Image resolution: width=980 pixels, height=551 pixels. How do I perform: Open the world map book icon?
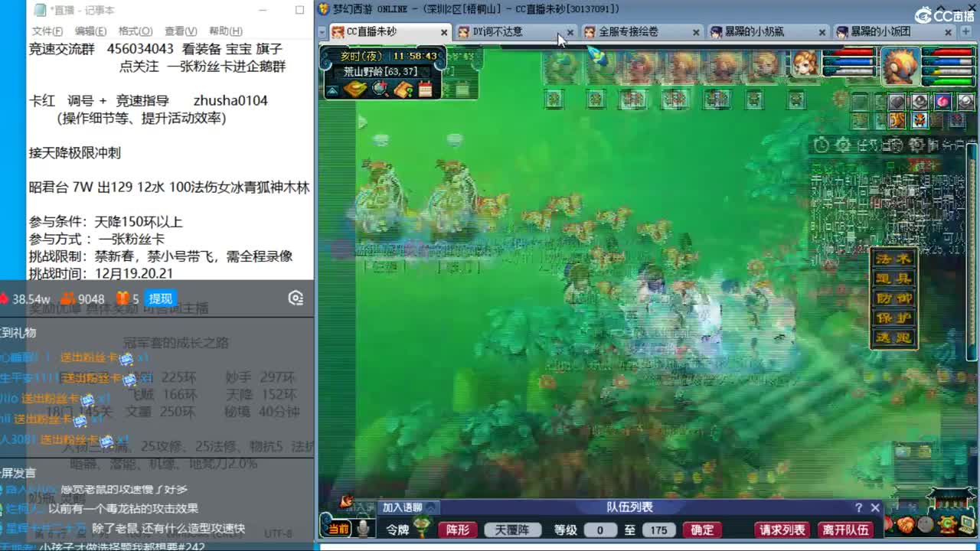click(x=354, y=90)
